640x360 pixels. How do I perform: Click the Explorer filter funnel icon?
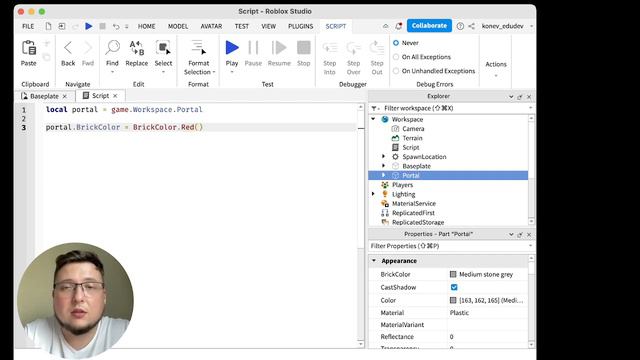[x=374, y=108]
